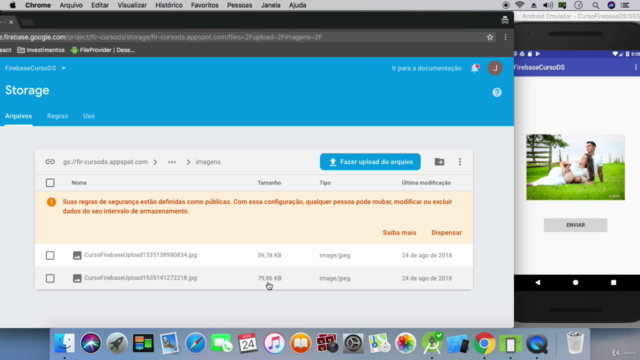Open the Photos app in the Dock
The height and width of the screenshot is (360, 640).
[x=405, y=343]
